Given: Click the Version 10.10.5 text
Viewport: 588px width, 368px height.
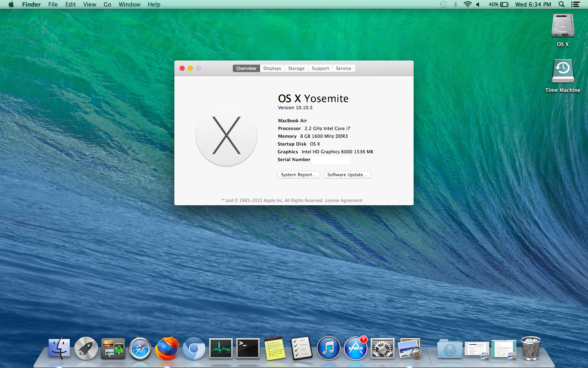Looking at the screenshot, I should (x=295, y=108).
